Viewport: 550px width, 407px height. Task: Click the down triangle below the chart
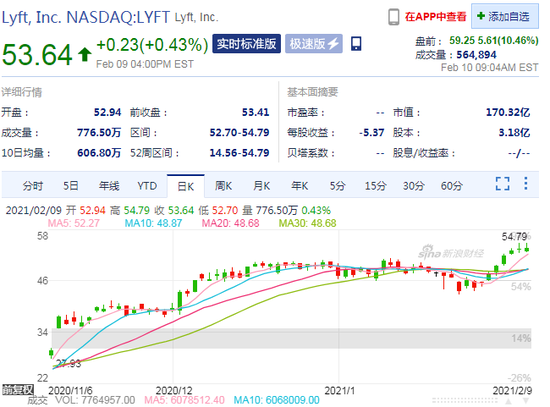(x=526, y=401)
